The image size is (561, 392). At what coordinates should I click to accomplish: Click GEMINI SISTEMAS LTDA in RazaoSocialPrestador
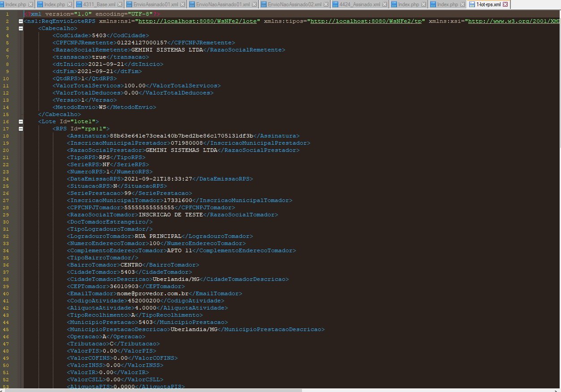click(x=181, y=150)
